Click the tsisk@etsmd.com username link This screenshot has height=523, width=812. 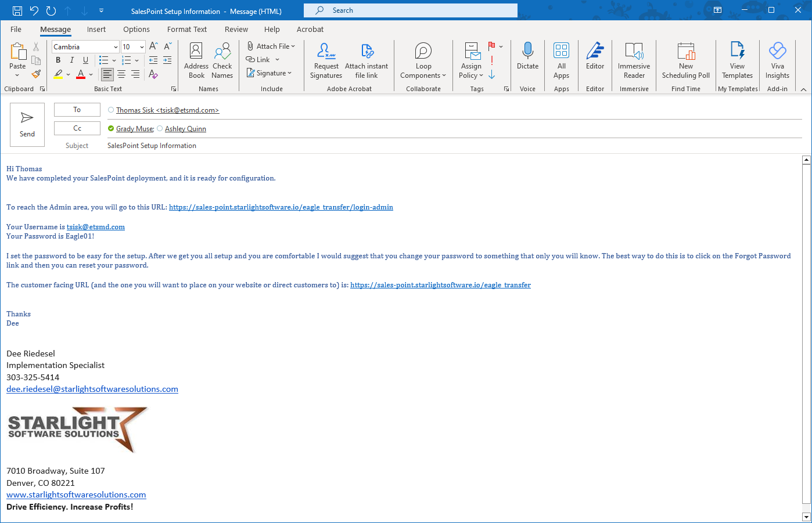(x=96, y=227)
